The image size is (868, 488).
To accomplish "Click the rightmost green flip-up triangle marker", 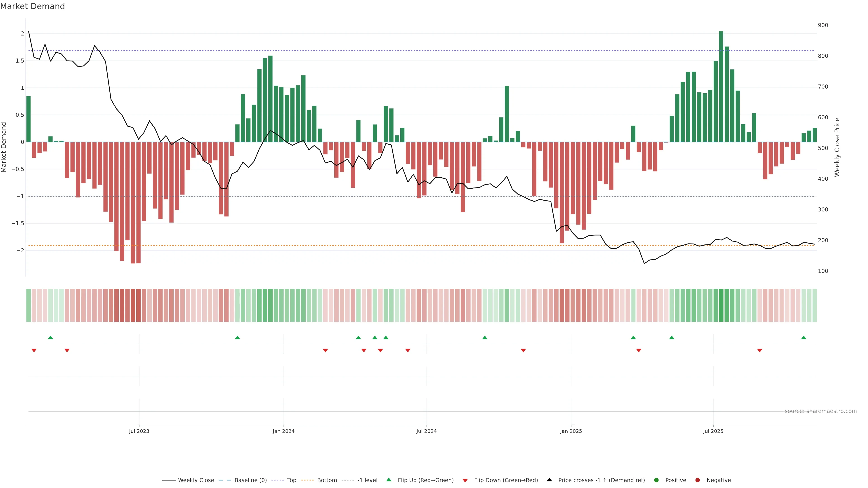I will pyautogui.click(x=804, y=338).
